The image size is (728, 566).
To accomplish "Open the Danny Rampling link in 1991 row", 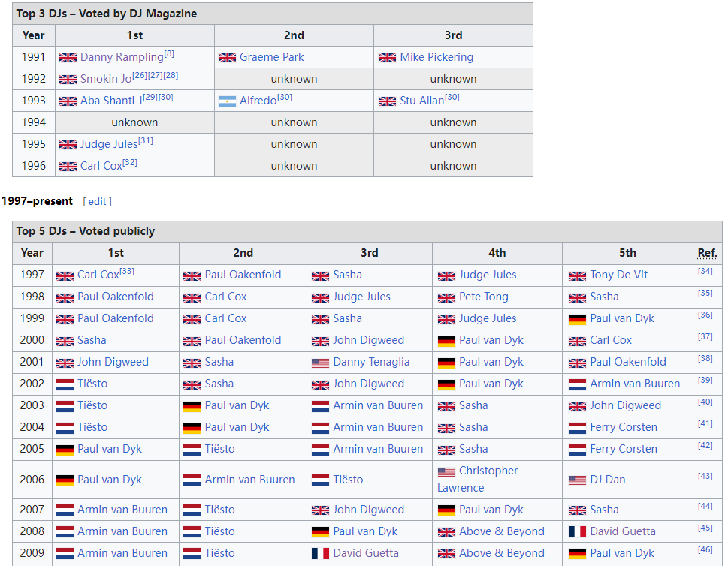I will 122,57.
